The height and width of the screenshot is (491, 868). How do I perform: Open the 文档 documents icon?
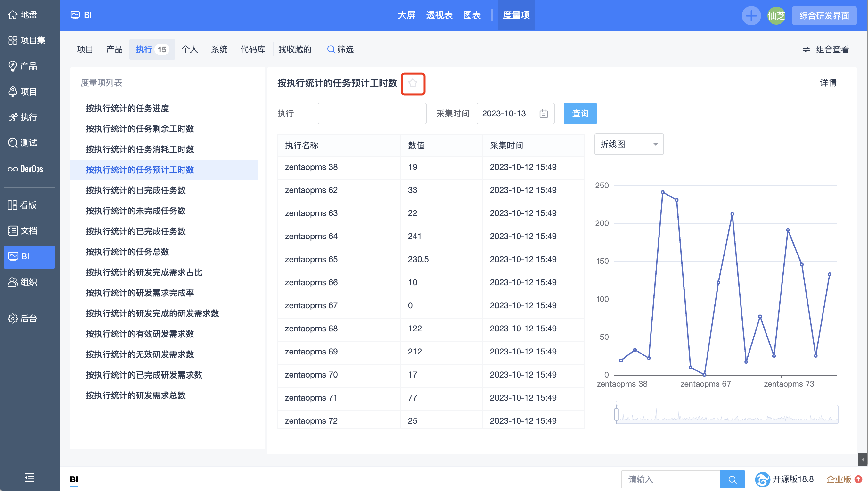click(x=13, y=230)
